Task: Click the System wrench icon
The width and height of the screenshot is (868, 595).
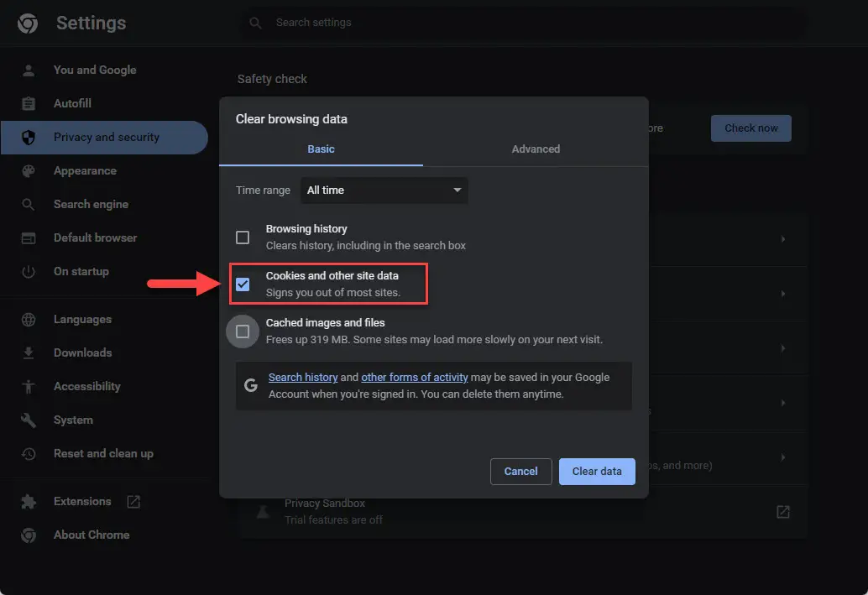Action: (29, 420)
